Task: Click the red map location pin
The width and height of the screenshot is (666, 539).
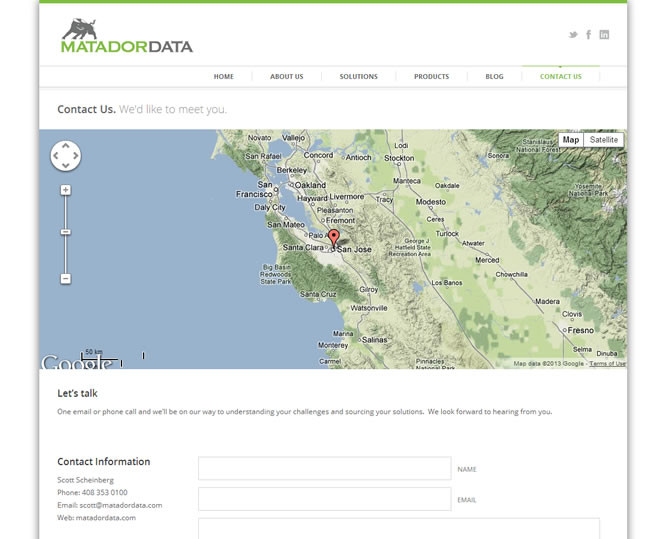Action: (x=334, y=238)
